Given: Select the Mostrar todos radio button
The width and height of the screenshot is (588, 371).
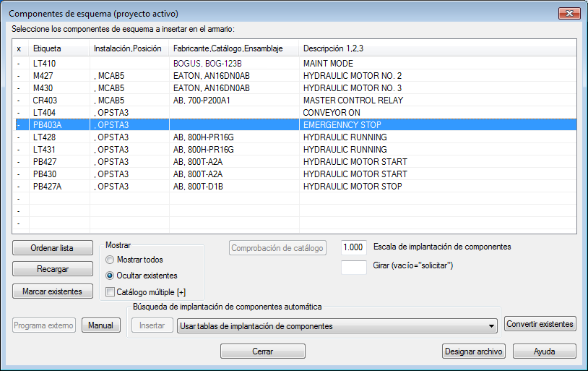Looking at the screenshot, I should [x=110, y=260].
